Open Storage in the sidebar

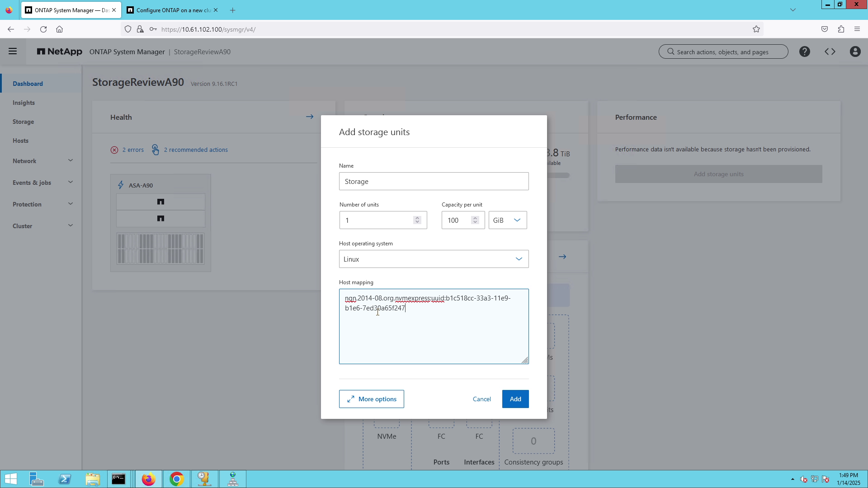24,122
